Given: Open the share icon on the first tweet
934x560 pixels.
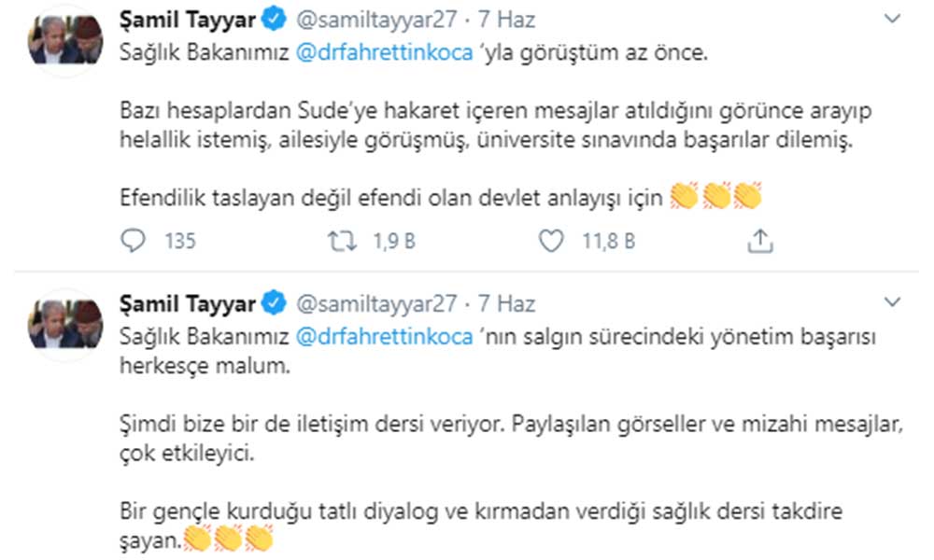Looking at the screenshot, I should point(761,241).
